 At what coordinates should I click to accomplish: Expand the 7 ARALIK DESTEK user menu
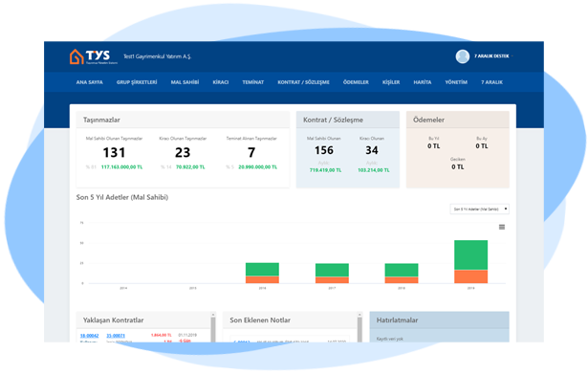click(493, 56)
